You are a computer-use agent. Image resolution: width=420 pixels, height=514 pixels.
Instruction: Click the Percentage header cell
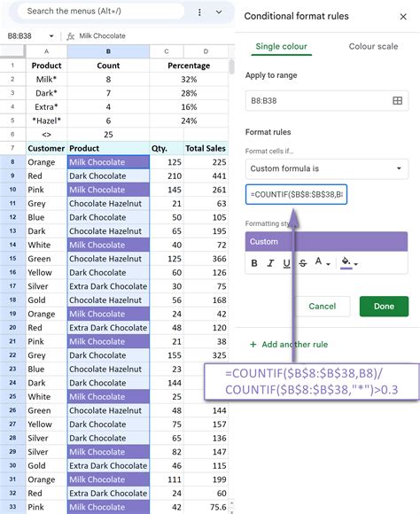pyautogui.click(x=189, y=66)
